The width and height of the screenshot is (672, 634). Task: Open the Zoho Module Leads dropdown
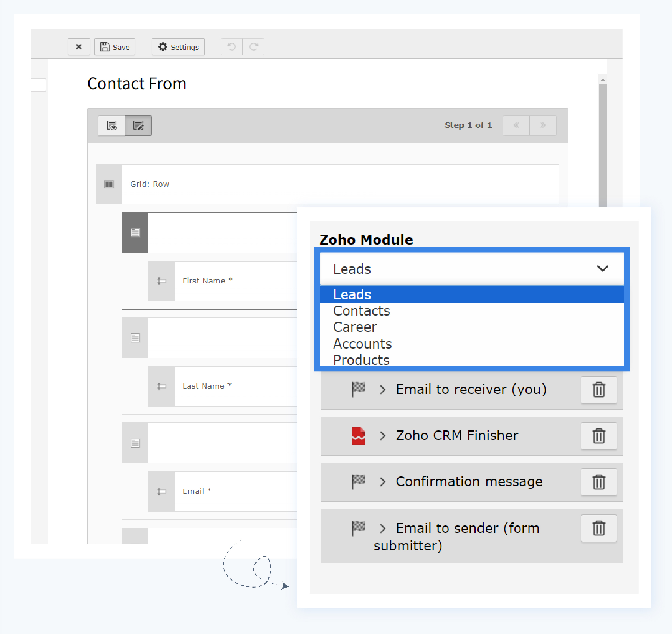point(471,269)
